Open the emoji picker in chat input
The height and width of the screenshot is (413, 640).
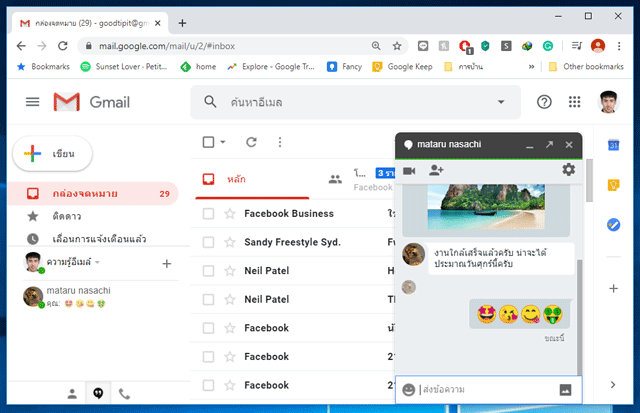(409, 390)
